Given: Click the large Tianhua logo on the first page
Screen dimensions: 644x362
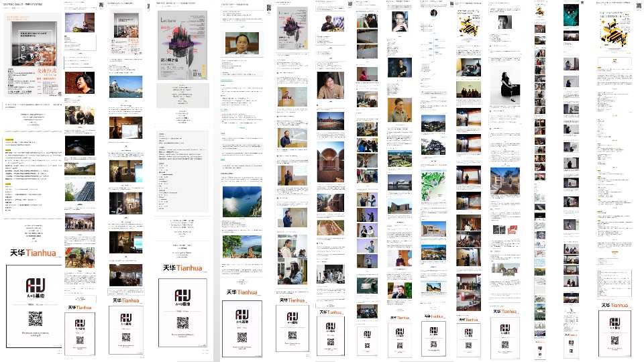Looking at the screenshot, I should [x=34, y=253].
